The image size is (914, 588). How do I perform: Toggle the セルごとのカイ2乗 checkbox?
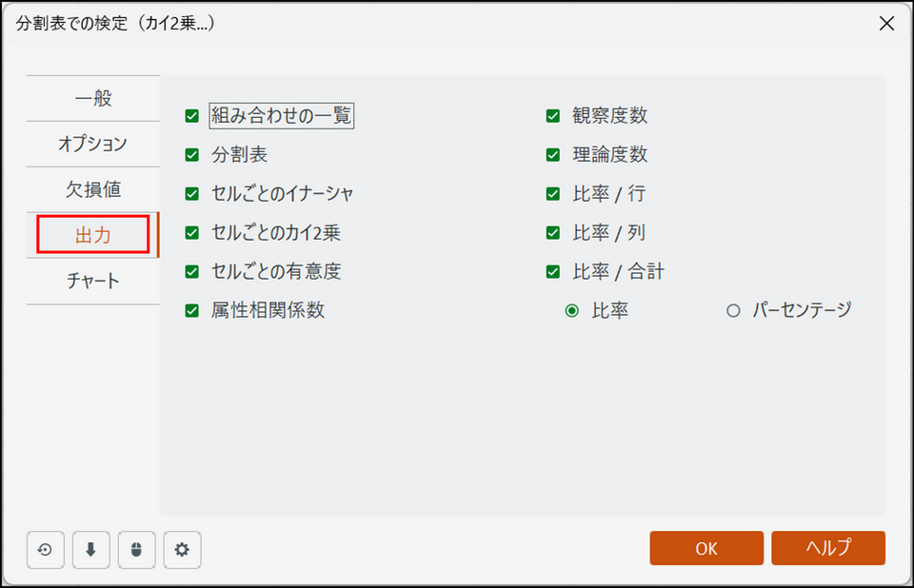tap(192, 233)
